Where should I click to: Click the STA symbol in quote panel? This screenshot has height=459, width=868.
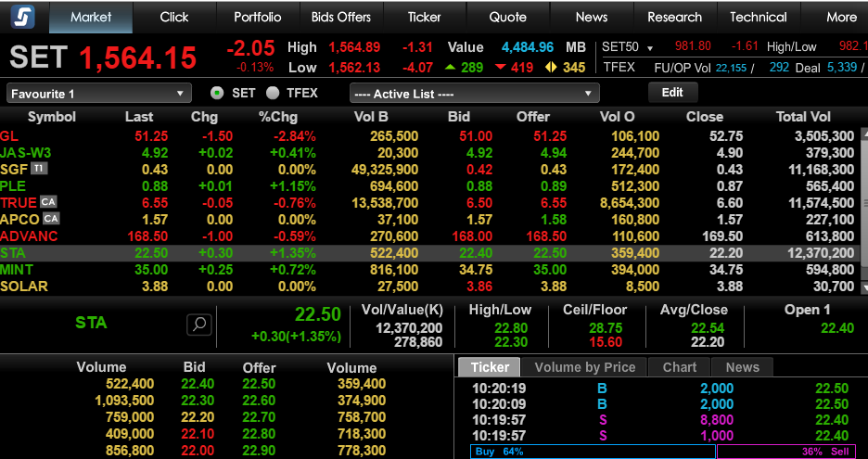tap(91, 323)
